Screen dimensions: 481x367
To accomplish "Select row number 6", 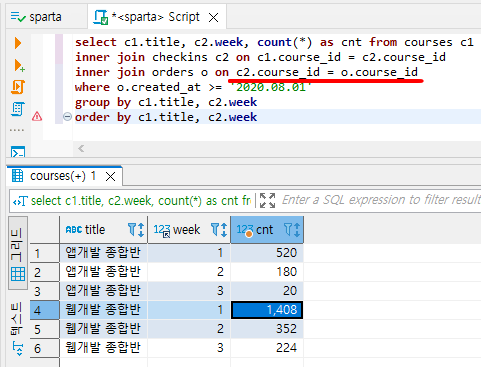I will [45, 348].
